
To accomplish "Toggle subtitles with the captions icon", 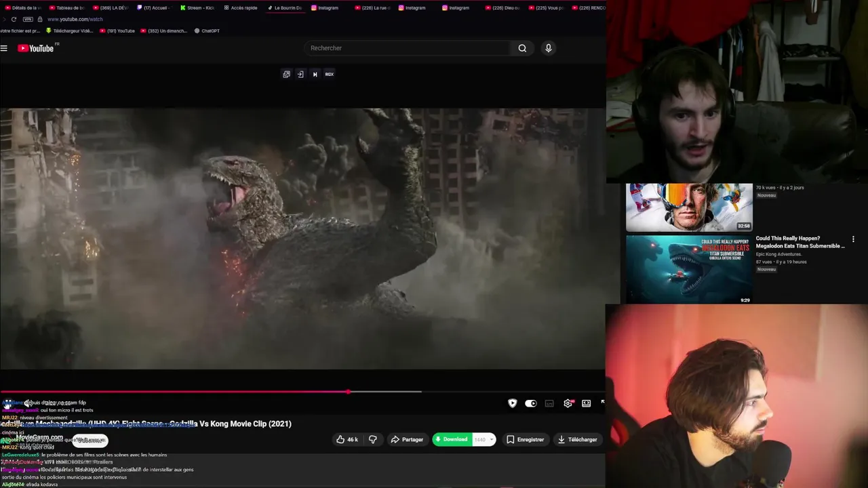I will click(549, 403).
